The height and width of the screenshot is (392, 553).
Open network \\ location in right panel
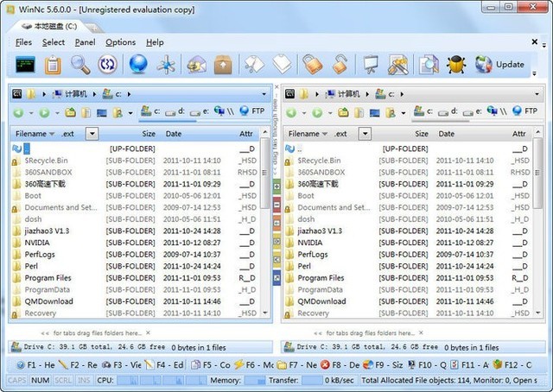pyautogui.click(x=497, y=111)
